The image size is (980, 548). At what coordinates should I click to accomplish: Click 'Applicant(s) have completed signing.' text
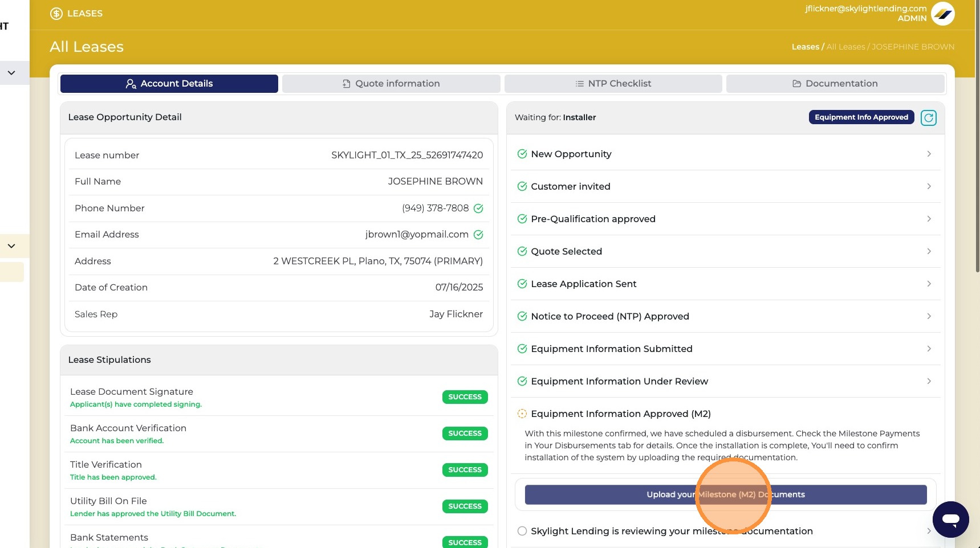(136, 404)
